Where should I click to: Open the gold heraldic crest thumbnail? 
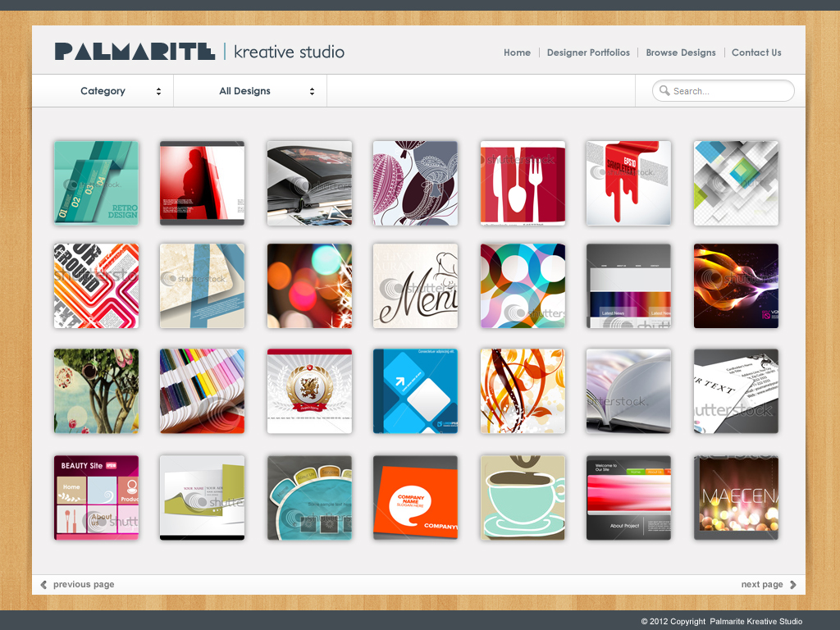coord(309,391)
